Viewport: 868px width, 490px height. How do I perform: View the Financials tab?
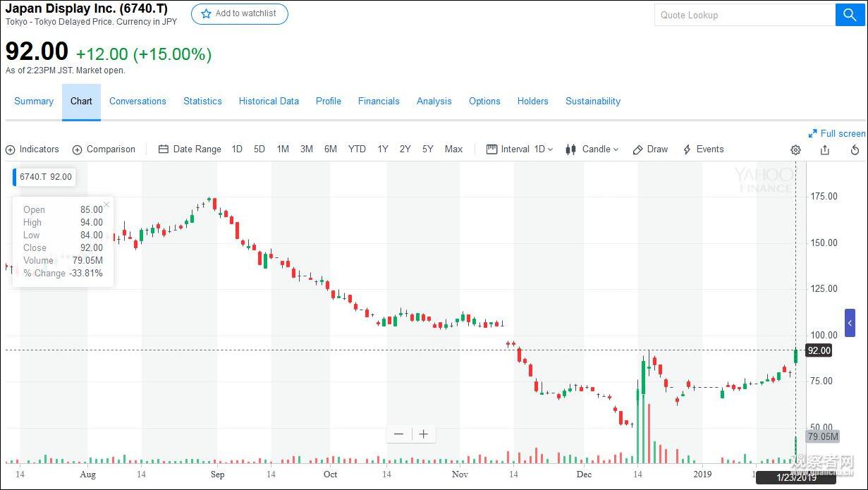pyautogui.click(x=379, y=101)
